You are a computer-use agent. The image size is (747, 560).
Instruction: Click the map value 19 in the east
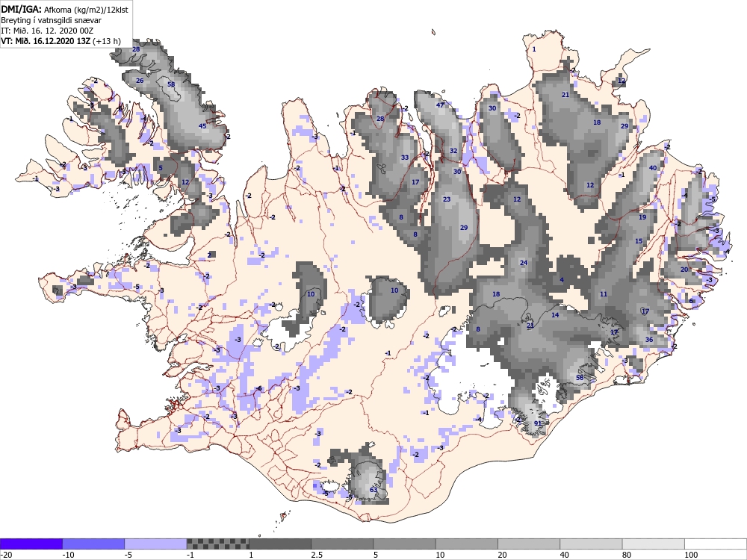(x=642, y=217)
